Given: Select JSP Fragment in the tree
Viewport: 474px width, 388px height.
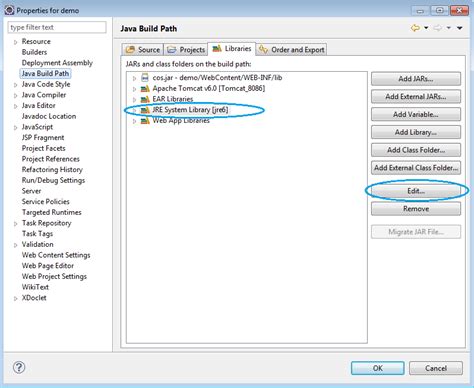Looking at the screenshot, I should [43, 138].
